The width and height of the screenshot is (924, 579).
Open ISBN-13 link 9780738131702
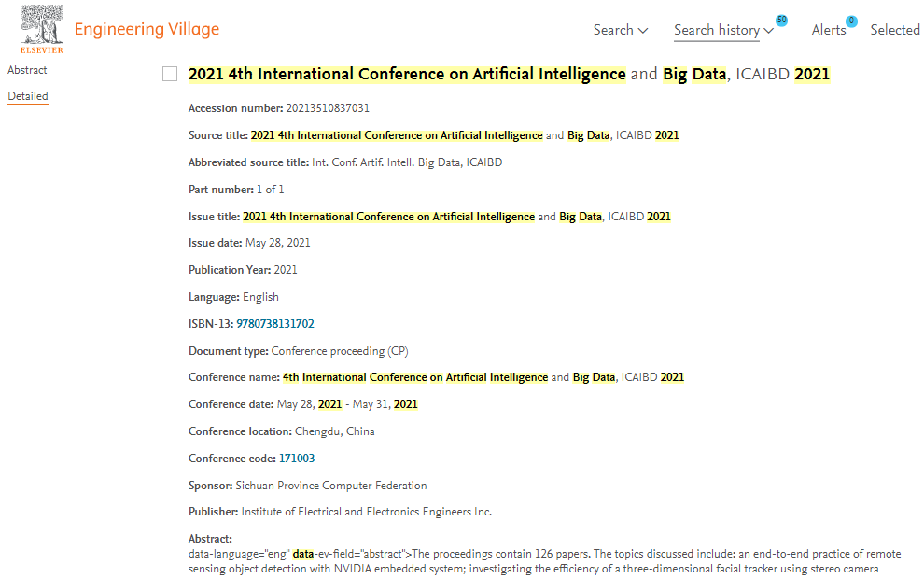[x=275, y=324]
